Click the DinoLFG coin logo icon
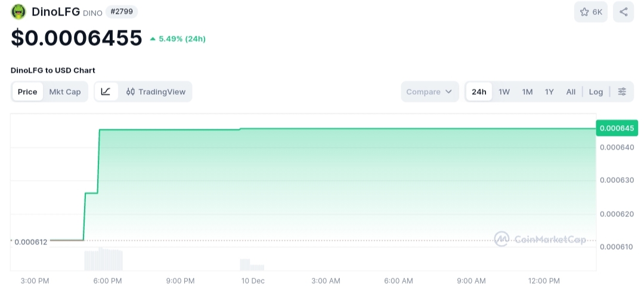This screenshot has height=298, width=644. [x=18, y=12]
